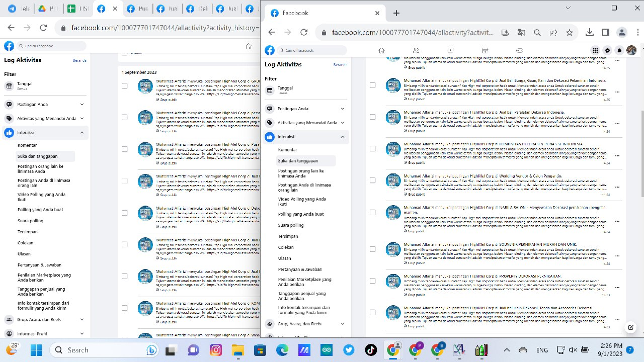Open Chrome tab search chevron
Image resolution: width=644 pixels, height=362 pixels.
click(x=568, y=8)
